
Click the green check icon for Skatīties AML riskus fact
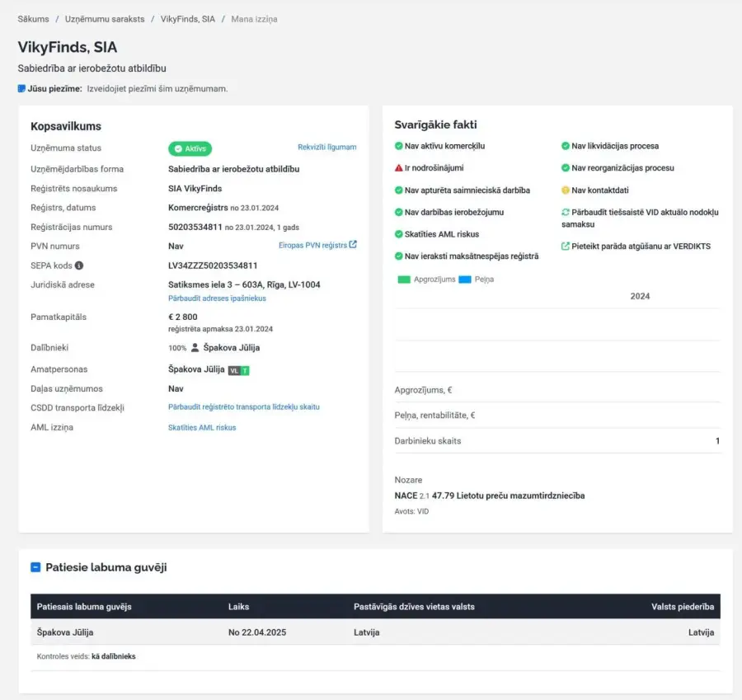[398, 234]
